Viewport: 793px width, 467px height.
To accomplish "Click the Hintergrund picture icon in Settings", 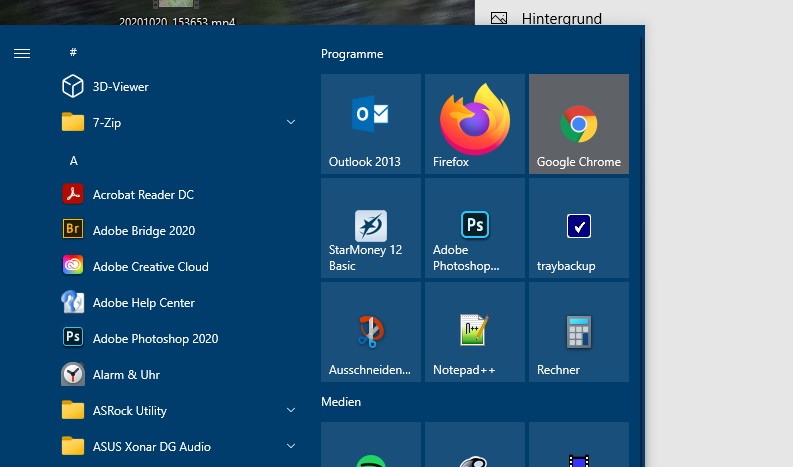I will 499,19.
